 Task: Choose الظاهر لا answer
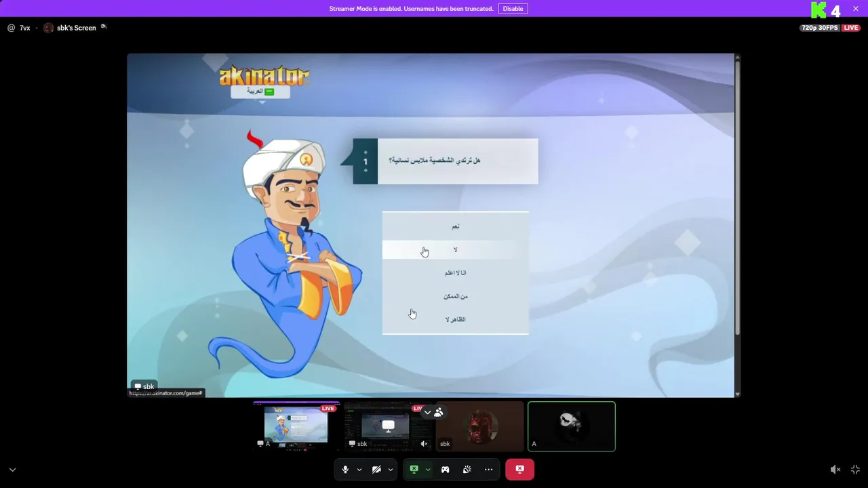tap(455, 319)
